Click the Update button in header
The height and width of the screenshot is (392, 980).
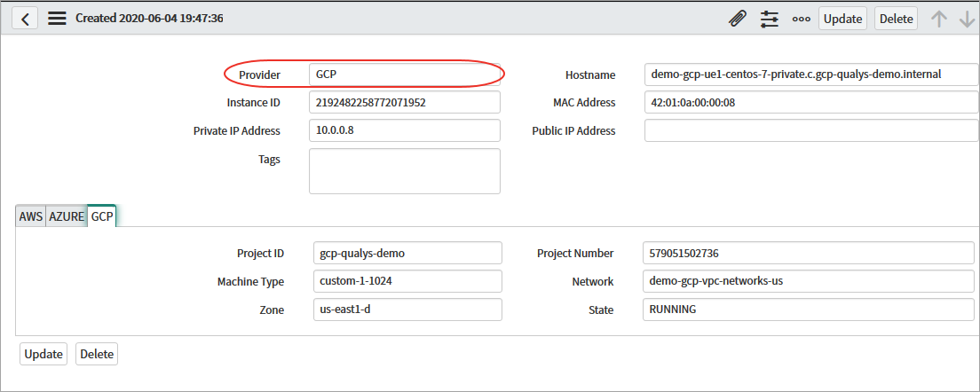pyautogui.click(x=842, y=19)
